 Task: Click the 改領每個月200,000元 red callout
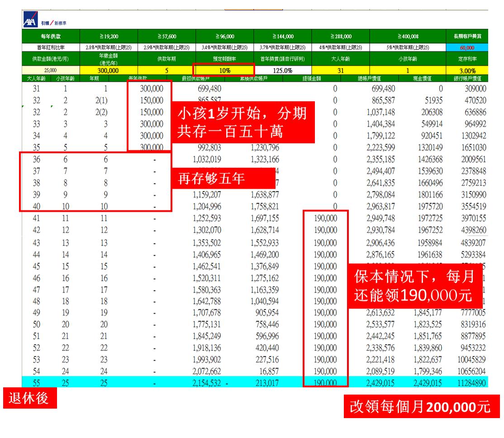coord(420,406)
